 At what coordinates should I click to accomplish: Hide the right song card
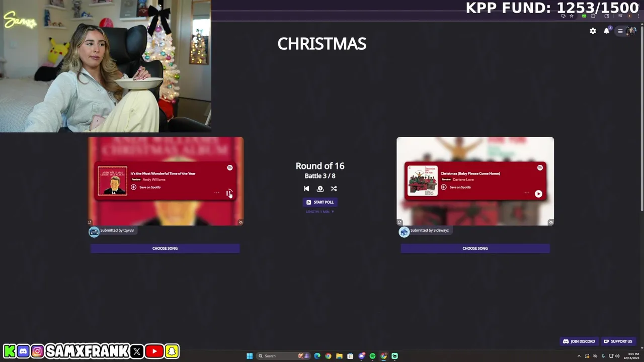click(x=551, y=222)
